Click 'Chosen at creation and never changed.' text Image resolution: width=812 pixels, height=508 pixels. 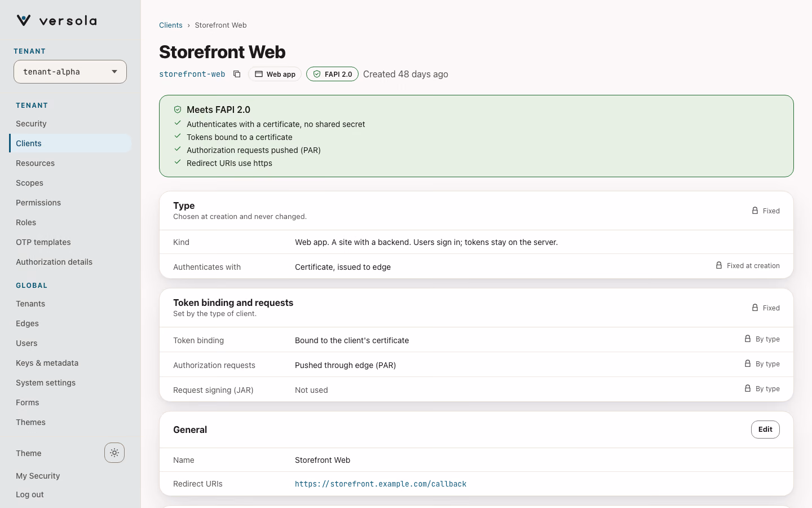[x=240, y=217]
